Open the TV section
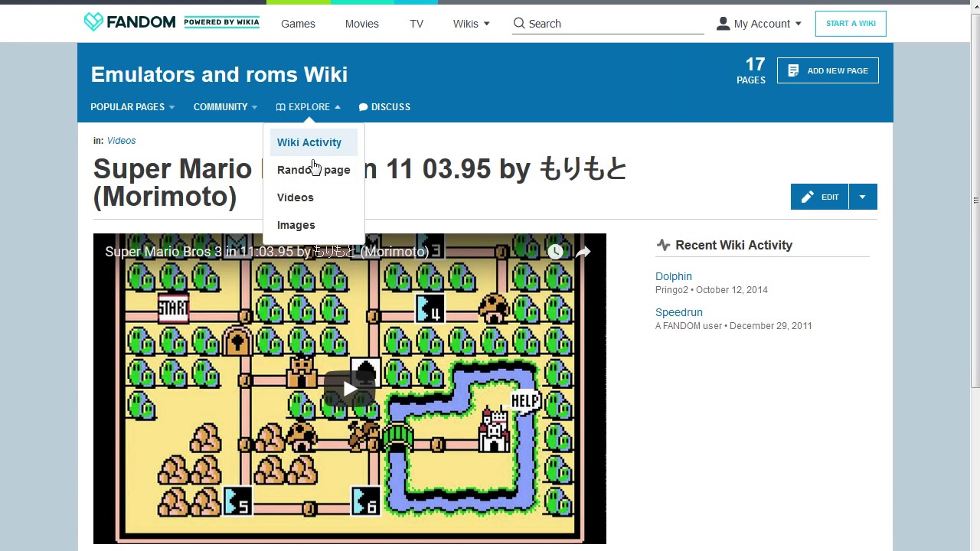Image resolution: width=980 pixels, height=551 pixels. [416, 24]
